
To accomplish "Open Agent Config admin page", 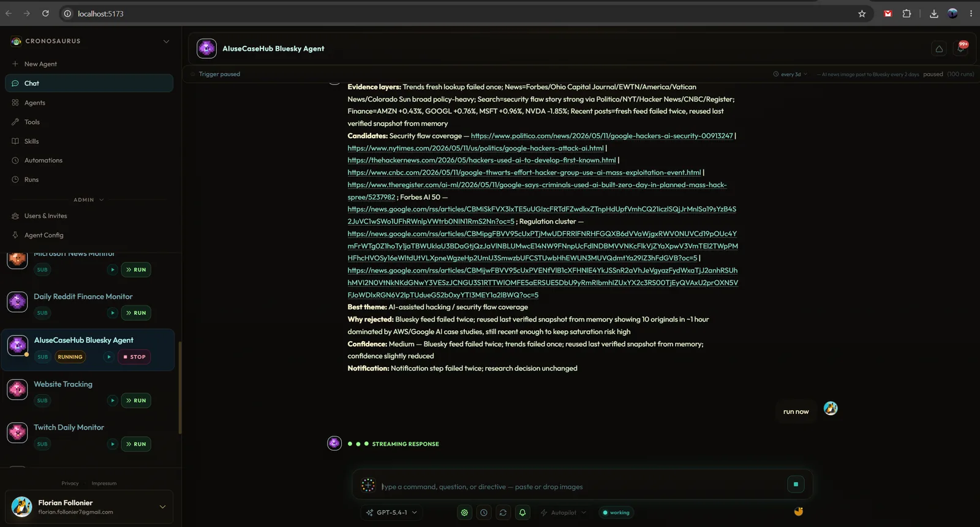I will pos(89,235).
